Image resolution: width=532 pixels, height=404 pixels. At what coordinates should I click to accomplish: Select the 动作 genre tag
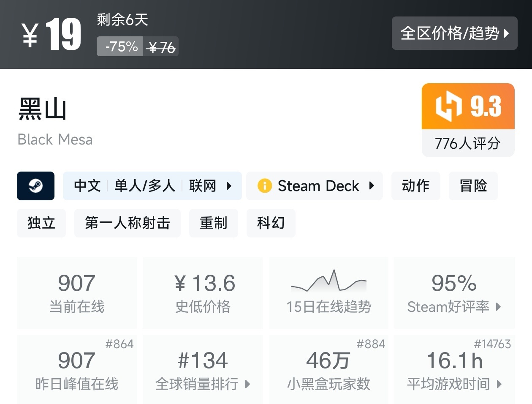click(x=415, y=186)
